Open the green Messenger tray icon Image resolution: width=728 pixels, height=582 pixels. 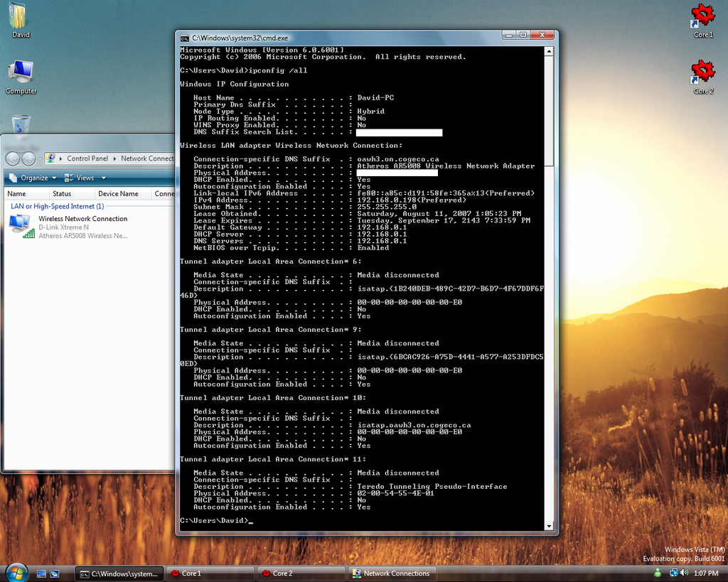(x=658, y=573)
